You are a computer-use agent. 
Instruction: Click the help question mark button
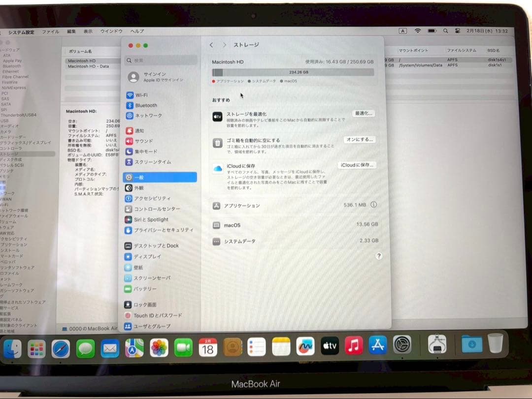(x=379, y=256)
